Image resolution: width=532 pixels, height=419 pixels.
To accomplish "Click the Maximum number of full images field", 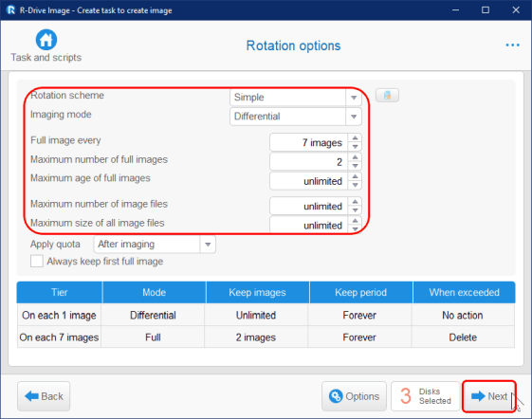I will pos(309,162).
